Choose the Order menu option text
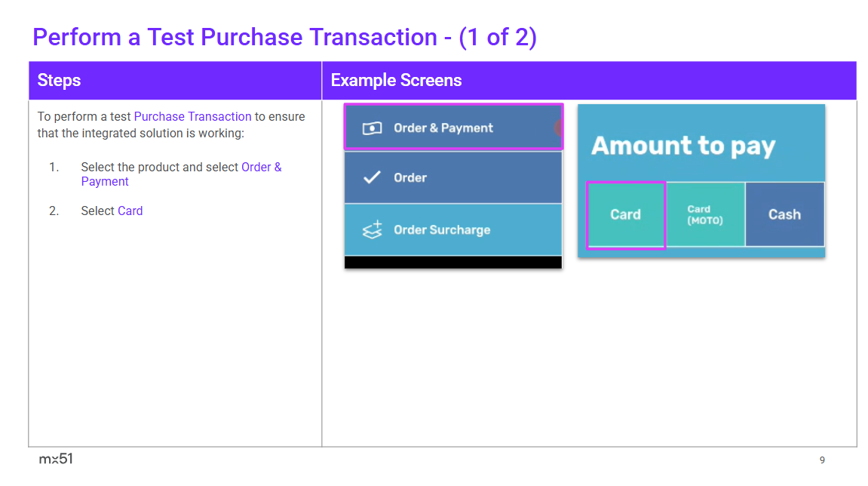 click(x=410, y=178)
